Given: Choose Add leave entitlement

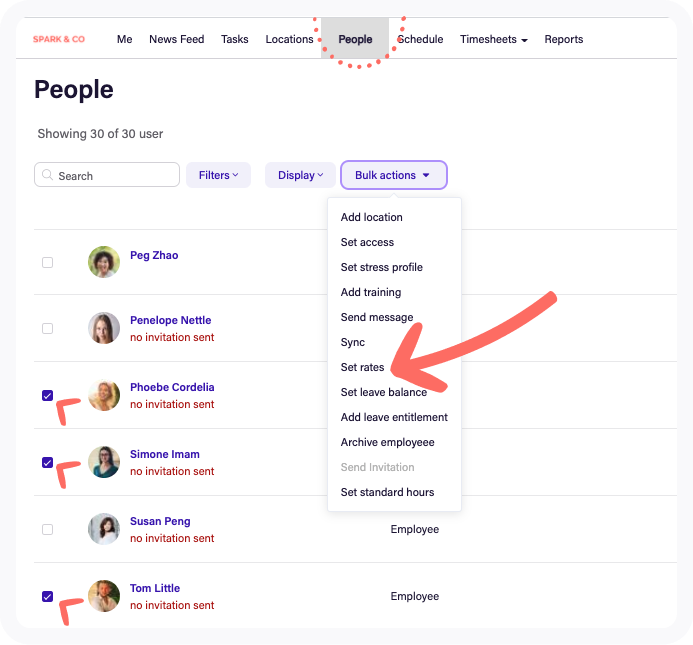Looking at the screenshot, I should pyautogui.click(x=394, y=417).
